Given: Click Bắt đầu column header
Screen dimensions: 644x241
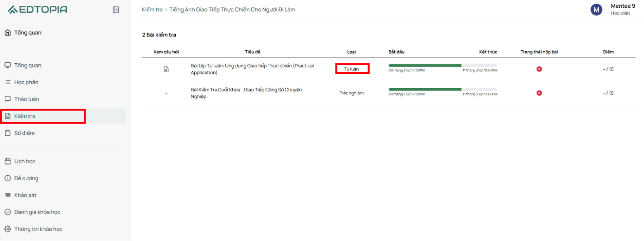Looking at the screenshot, I should tap(397, 52).
